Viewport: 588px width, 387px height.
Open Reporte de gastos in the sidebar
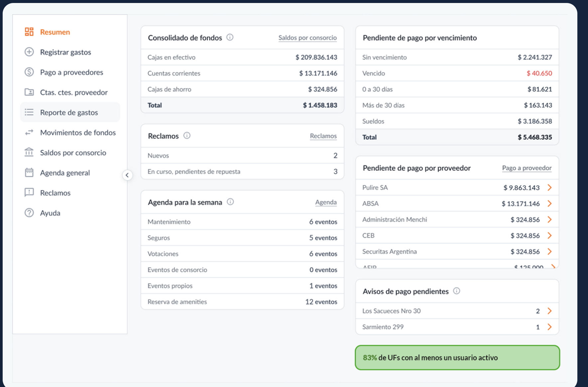tap(69, 112)
